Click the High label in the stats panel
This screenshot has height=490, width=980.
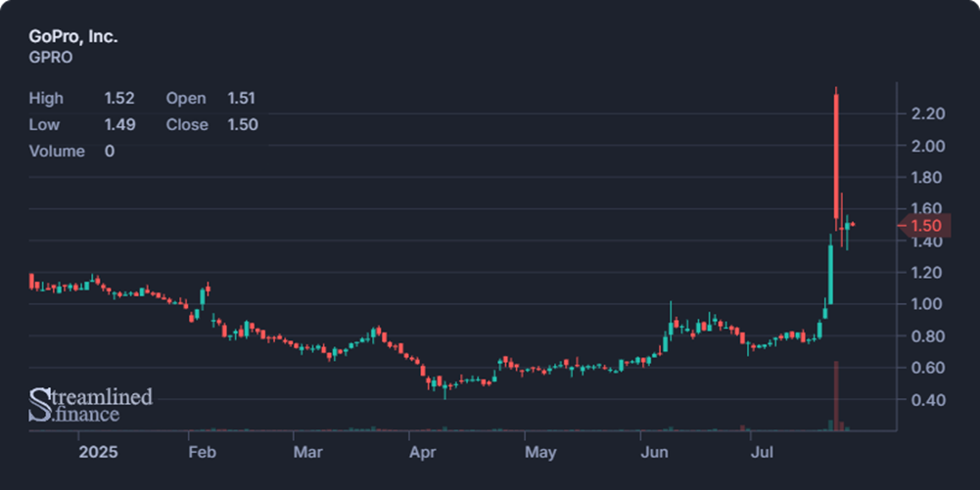point(46,99)
